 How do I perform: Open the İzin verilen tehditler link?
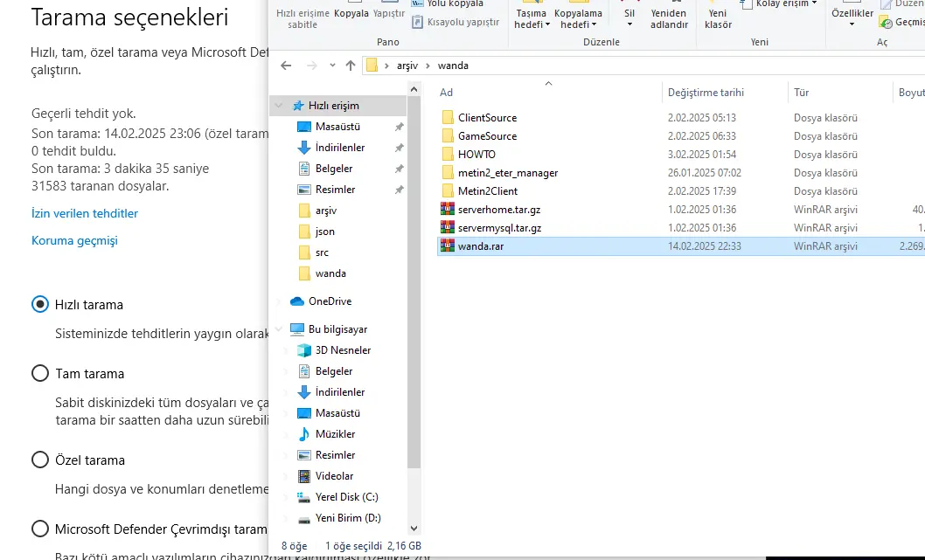point(85,213)
